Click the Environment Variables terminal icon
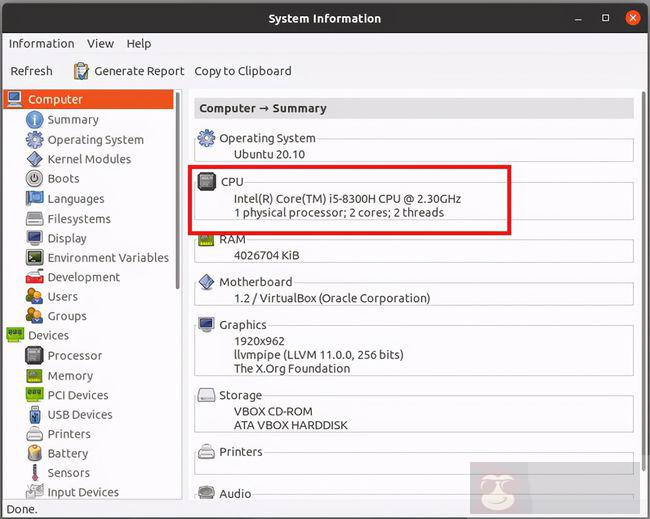The height and width of the screenshot is (519, 650). 34,257
